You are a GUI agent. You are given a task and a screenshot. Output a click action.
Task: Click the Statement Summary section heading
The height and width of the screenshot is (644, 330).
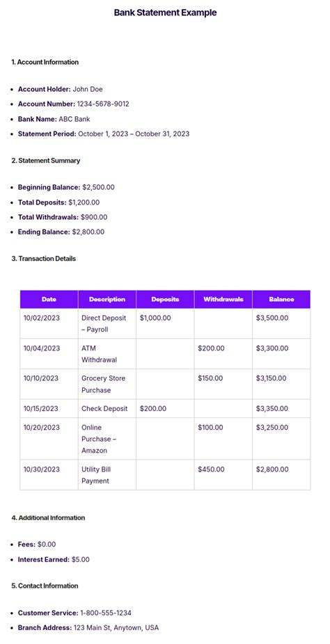coord(46,161)
